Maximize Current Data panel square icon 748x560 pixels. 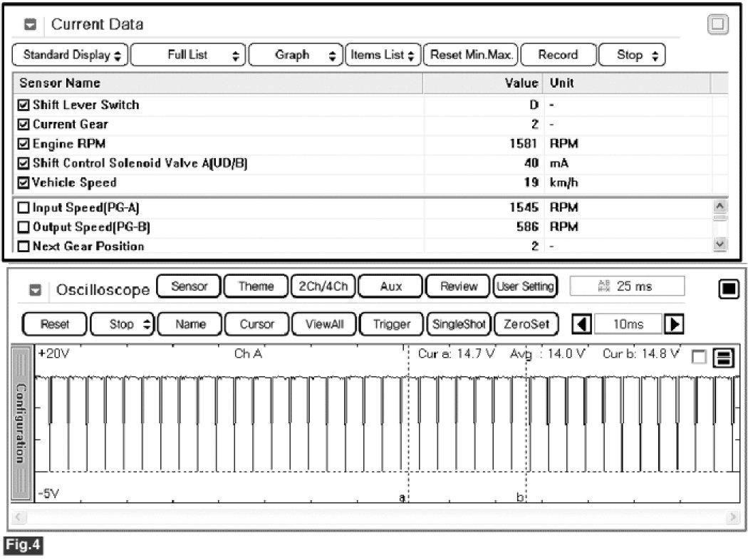[x=717, y=25]
